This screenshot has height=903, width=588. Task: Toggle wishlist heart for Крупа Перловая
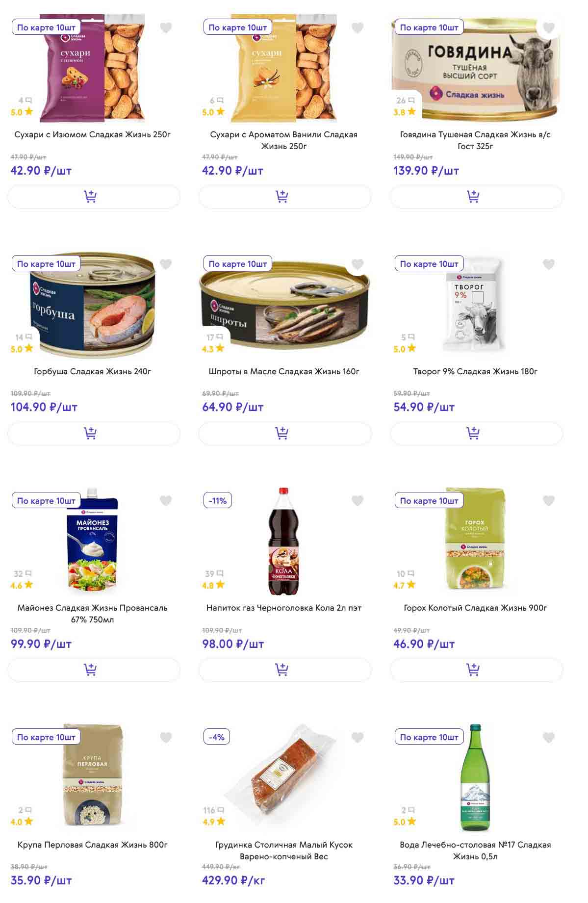point(166,737)
